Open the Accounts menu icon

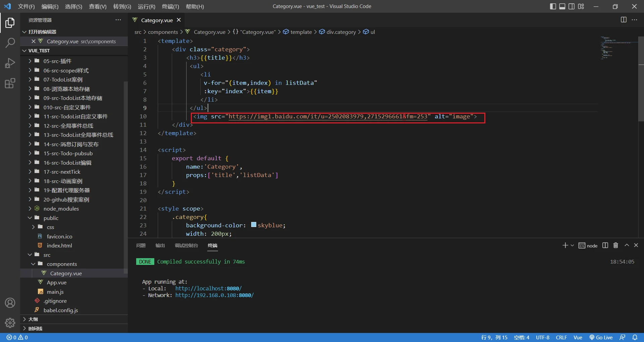10,303
